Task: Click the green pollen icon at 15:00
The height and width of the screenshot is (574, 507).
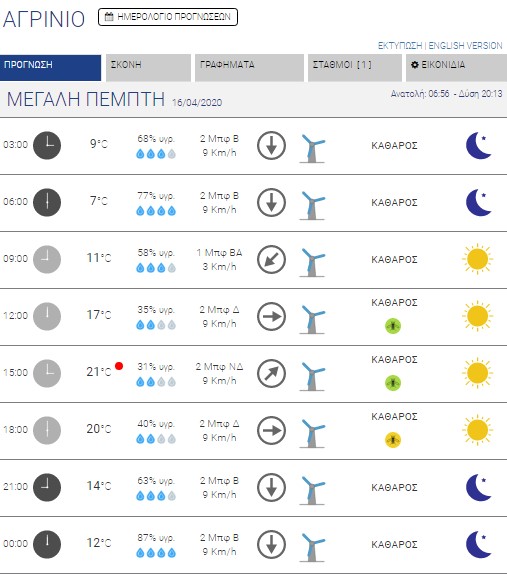Action: point(393,383)
